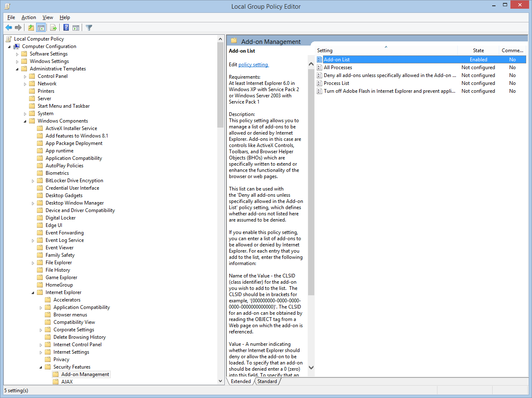Click the Up One Level folder icon

31,28
